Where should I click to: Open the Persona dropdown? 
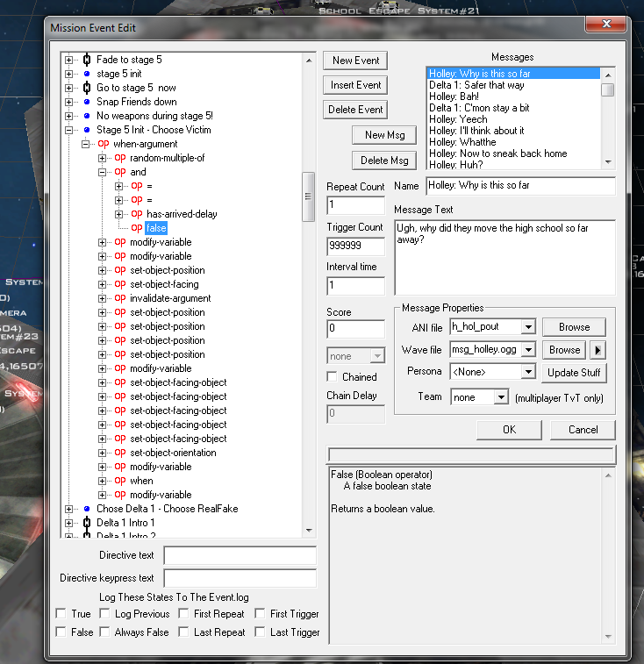point(528,372)
